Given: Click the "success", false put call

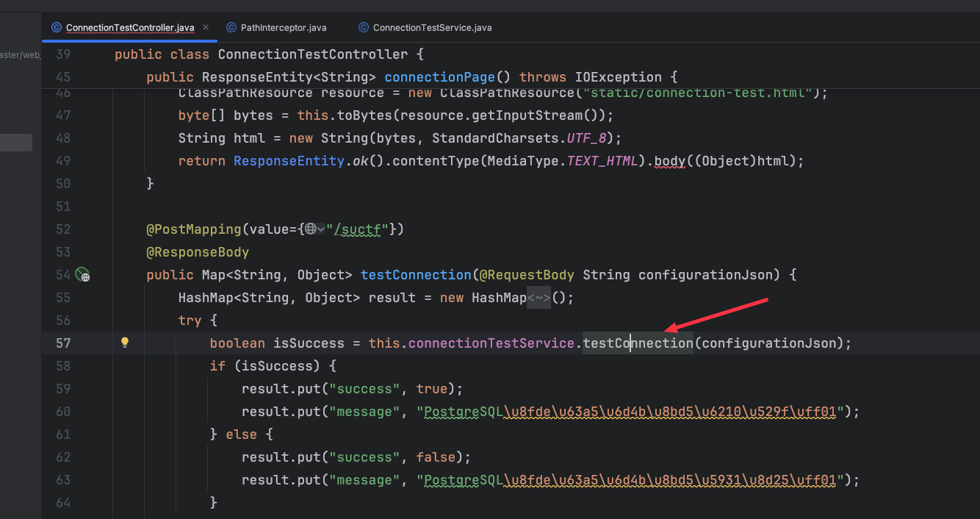Looking at the screenshot, I should [356, 457].
